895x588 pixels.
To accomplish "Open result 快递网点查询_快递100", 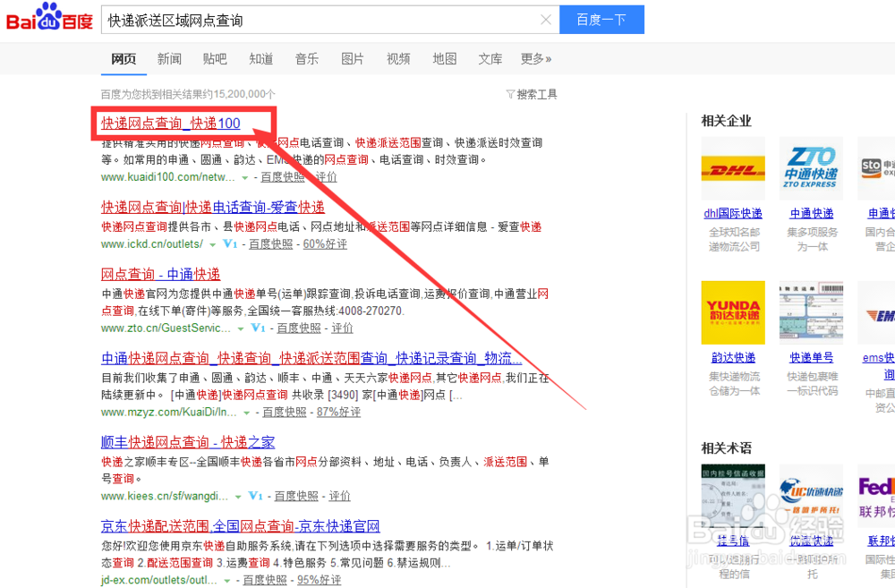I will [x=171, y=123].
